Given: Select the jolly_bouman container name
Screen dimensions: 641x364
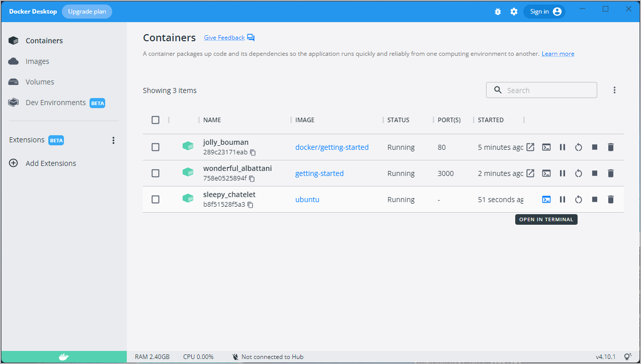Looking at the screenshot, I should coord(226,142).
